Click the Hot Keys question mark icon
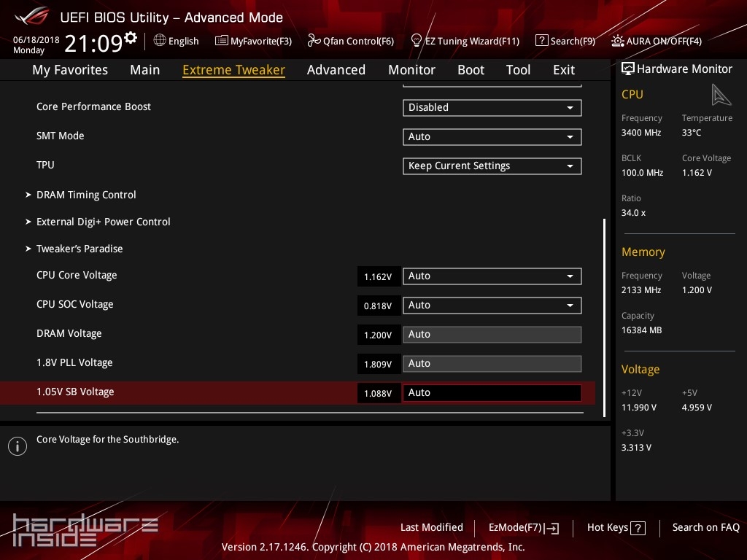 click(638, 528)
